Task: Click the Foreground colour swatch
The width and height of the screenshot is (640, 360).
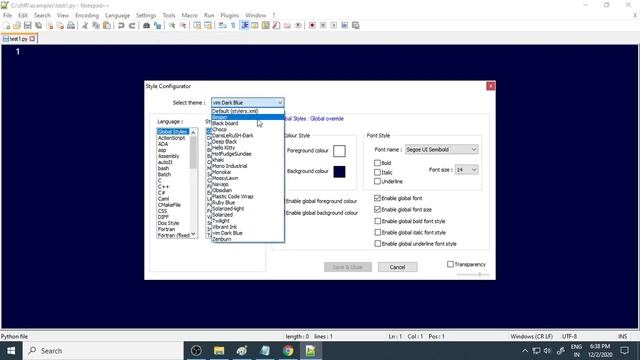Action: tap(339, 151)
